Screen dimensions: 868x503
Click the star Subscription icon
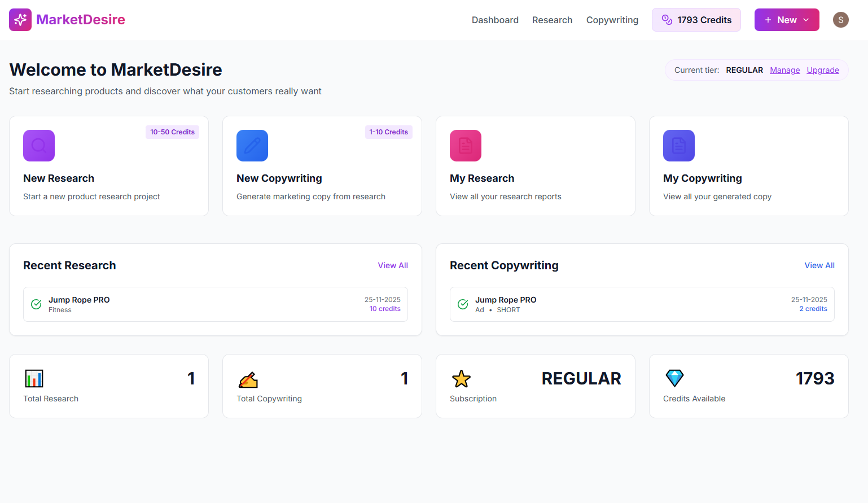pos(461,379)
